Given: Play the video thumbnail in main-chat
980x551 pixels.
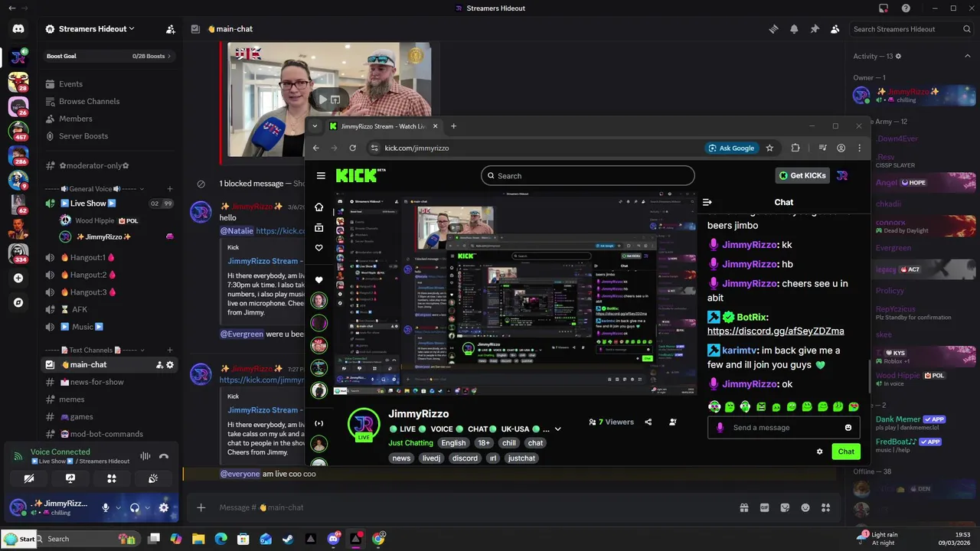Looking at the screenshot, I should [323, 99].
